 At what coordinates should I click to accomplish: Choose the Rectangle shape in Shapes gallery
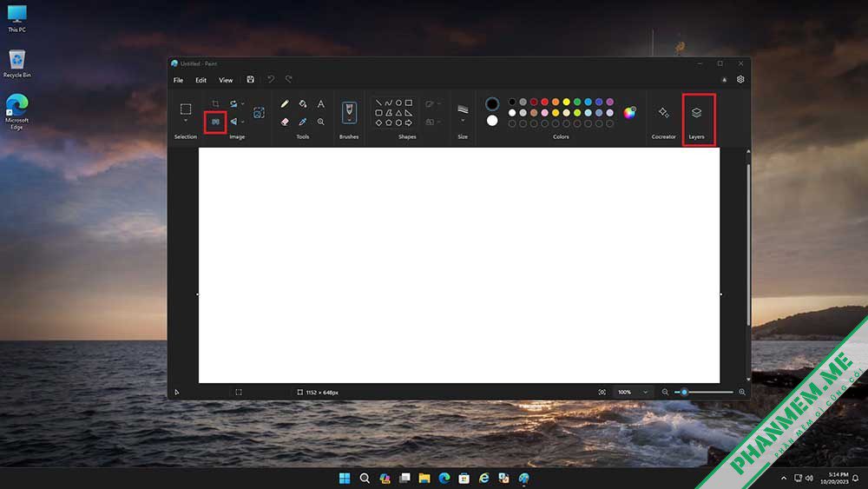(x=409, y=103)
